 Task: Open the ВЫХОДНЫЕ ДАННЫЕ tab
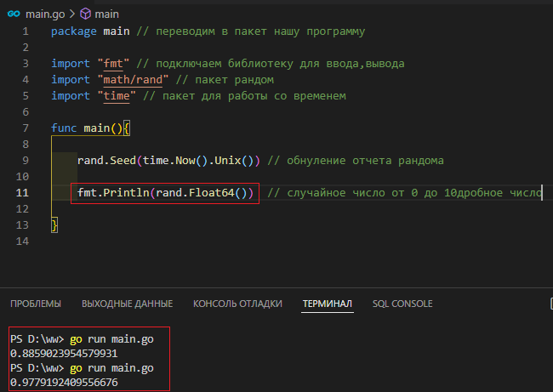tap(128, 304)
